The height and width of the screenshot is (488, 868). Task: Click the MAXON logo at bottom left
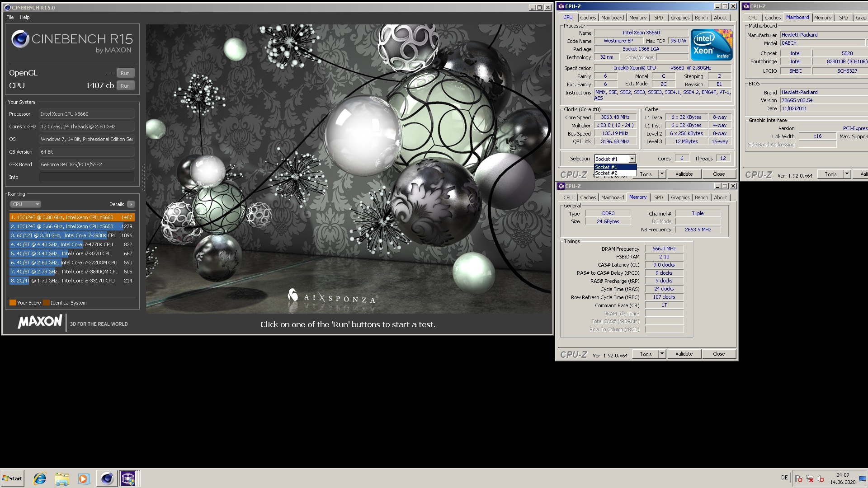coord(40,322)
